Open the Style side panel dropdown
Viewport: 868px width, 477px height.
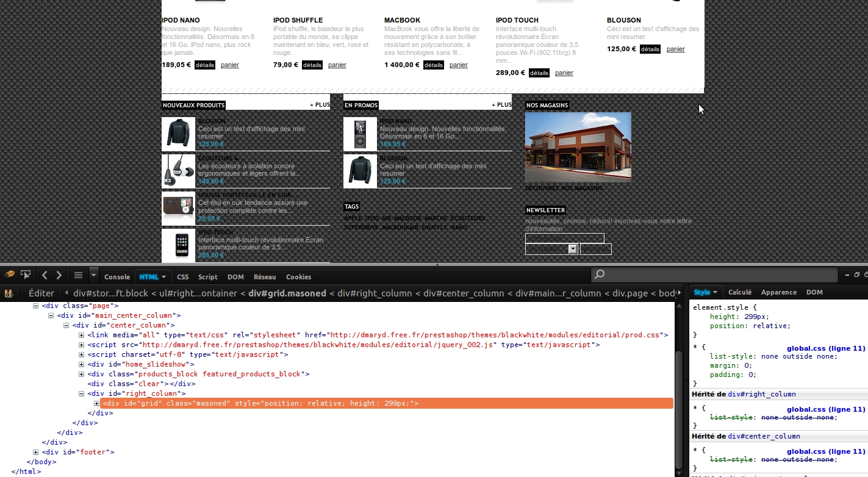(x=716, y=292)
